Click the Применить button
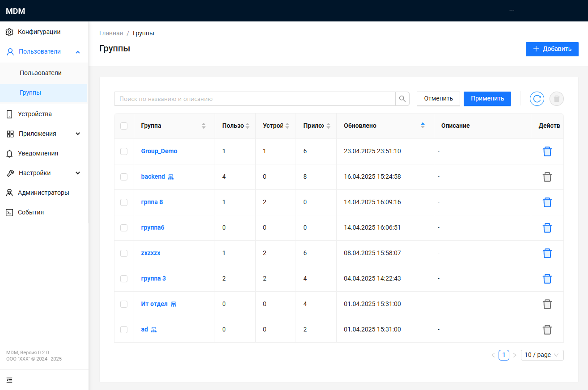 (x=487, y=99)
